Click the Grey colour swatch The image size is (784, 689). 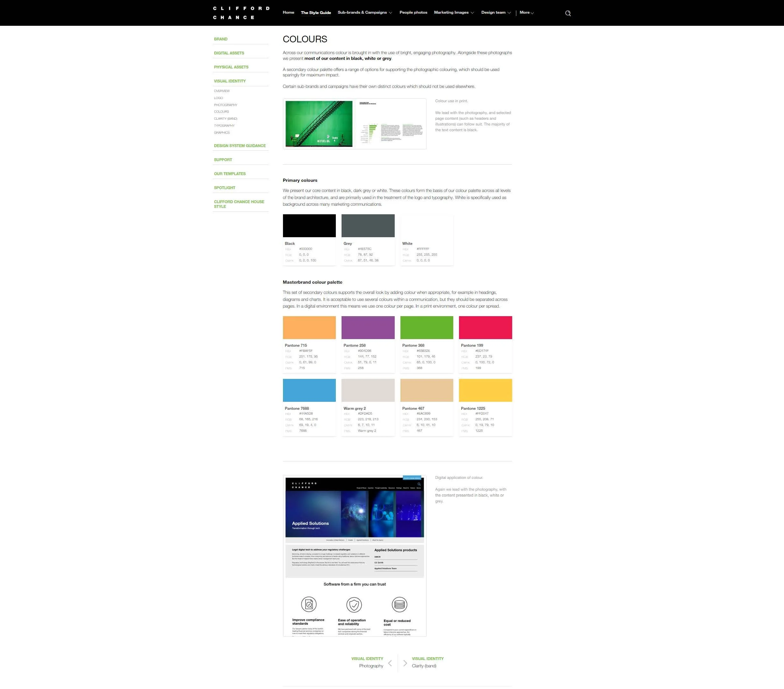pyautogui.click(x=368, y=225)
